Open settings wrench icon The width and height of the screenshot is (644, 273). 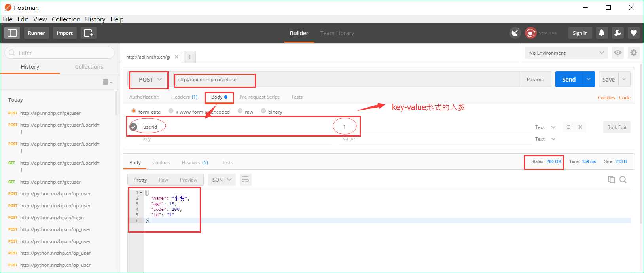point(617,33)
